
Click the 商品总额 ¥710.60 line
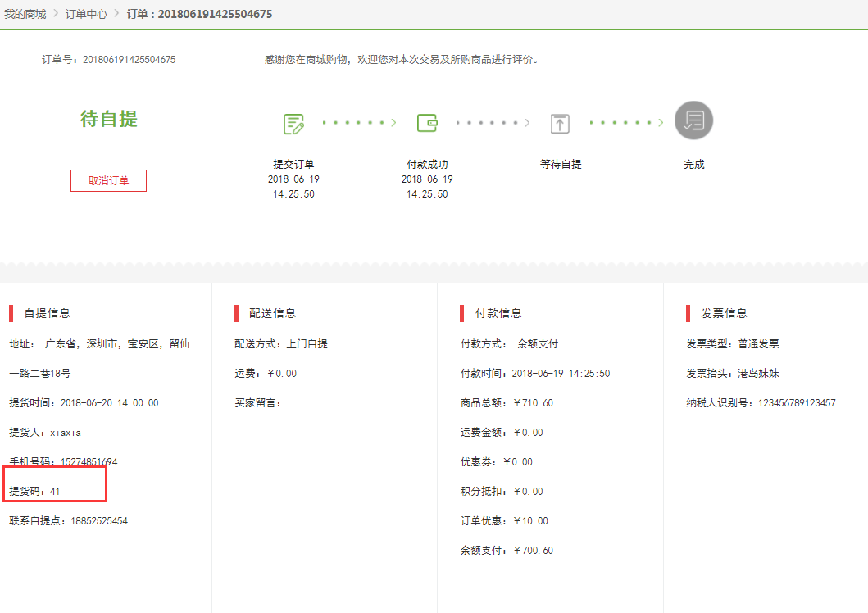pyautogui.click(x=507, y=402)
